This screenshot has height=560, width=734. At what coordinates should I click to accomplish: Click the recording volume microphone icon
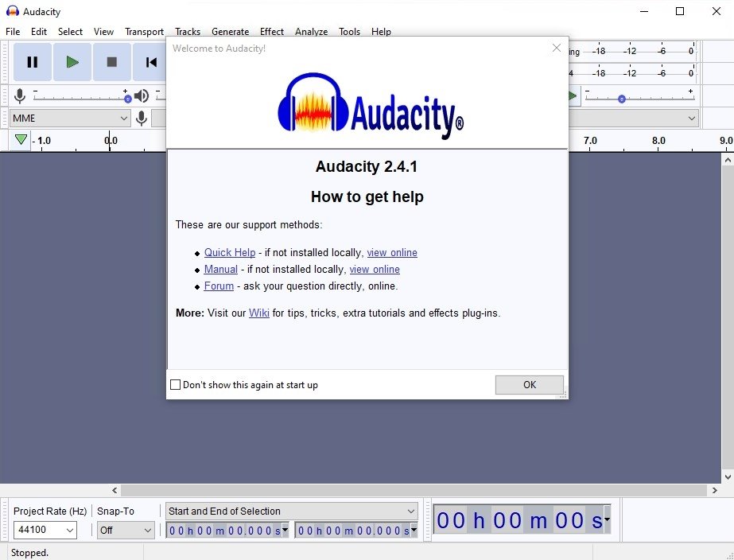(20, 96)
